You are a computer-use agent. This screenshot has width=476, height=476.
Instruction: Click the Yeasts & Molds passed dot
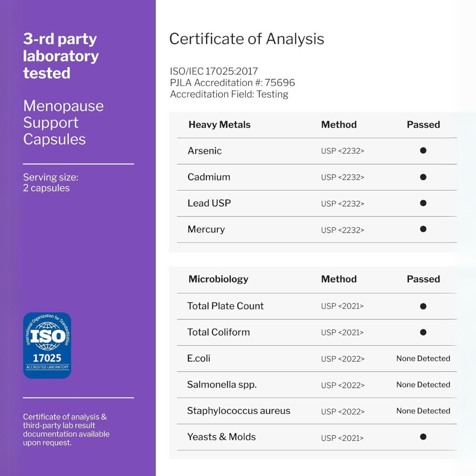423,437
